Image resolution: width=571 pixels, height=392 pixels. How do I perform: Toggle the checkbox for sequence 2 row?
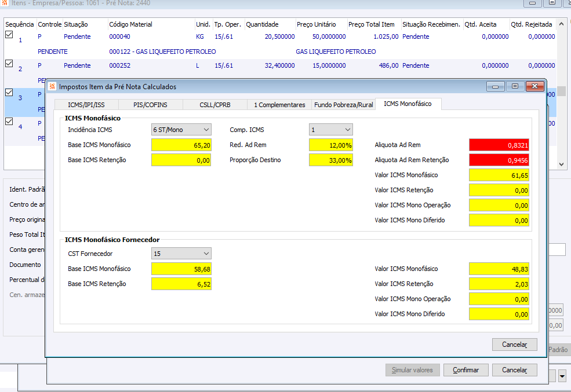click(9, 64)
